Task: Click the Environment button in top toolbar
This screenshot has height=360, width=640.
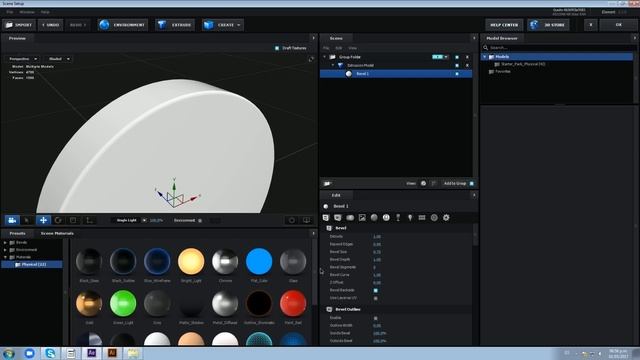Action: pos(123,25)
